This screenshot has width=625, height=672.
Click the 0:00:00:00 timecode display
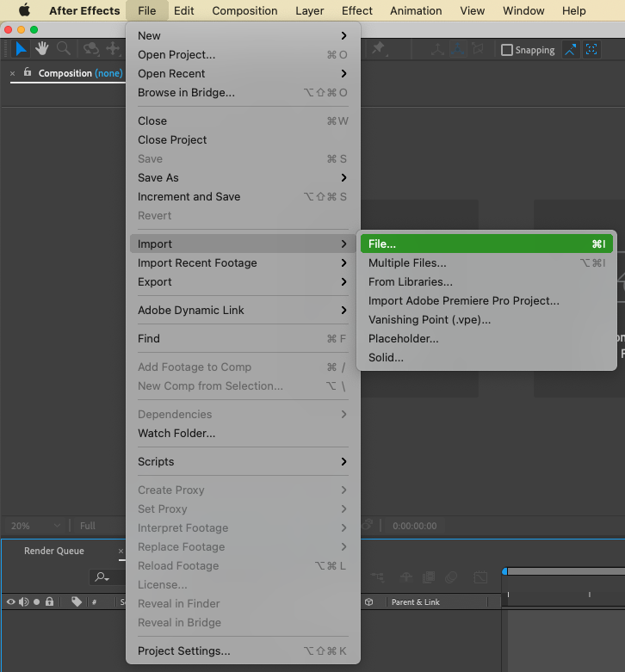tap(414, 526)
